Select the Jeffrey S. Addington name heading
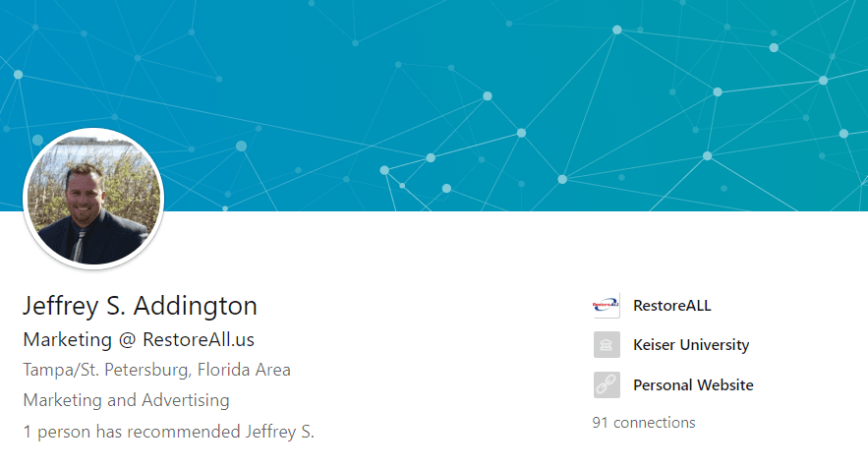Screen dimensions: 868x469 point(140,306)
